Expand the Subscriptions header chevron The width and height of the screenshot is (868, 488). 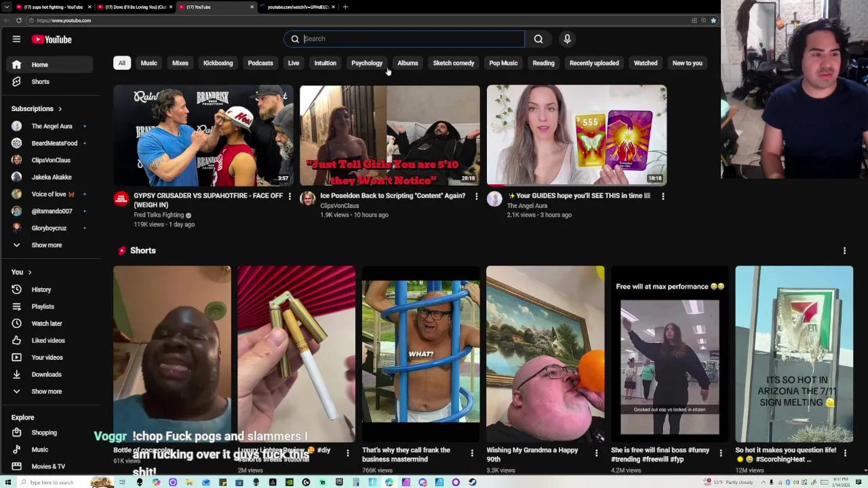point(60,108)
